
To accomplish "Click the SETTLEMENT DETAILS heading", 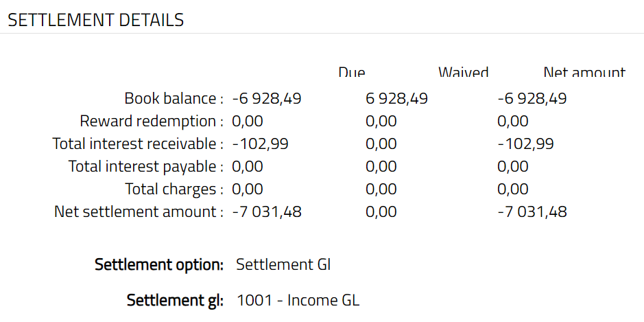I will (x=96, y=20).
